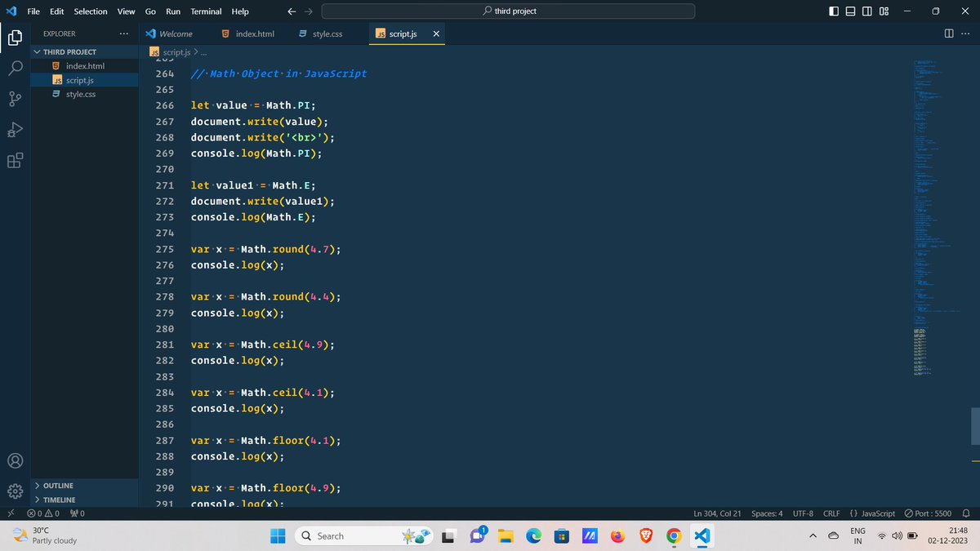Select script.js in the Explorer tree
This screenshot has height=551, width=980.
(86, 80)
